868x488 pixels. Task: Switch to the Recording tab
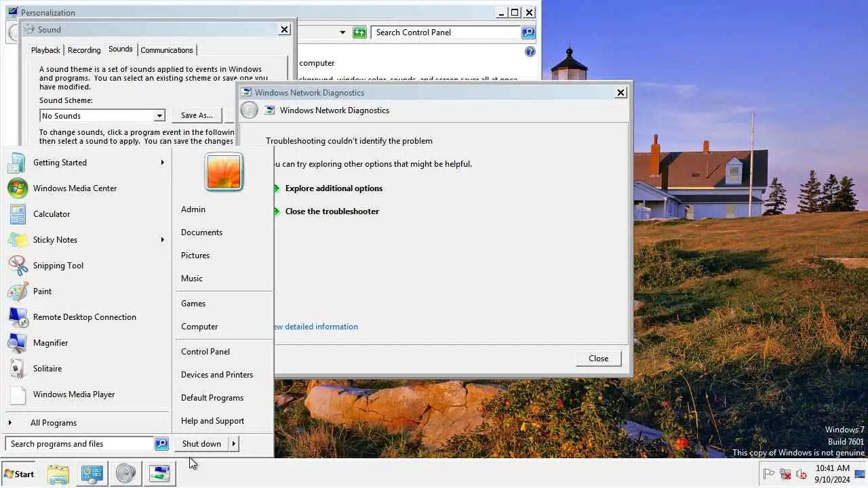[x=84, y=50]
